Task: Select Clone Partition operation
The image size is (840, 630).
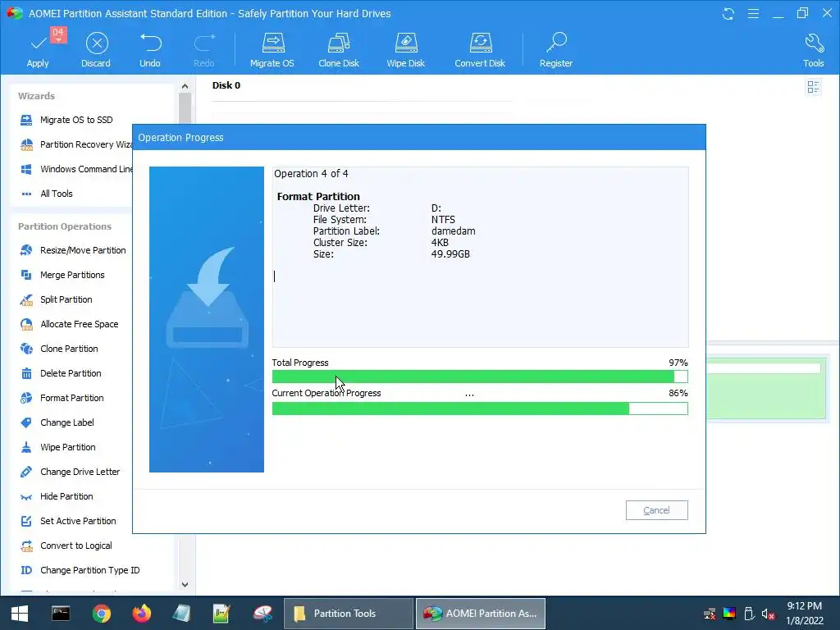Action: tap(58, 349)
